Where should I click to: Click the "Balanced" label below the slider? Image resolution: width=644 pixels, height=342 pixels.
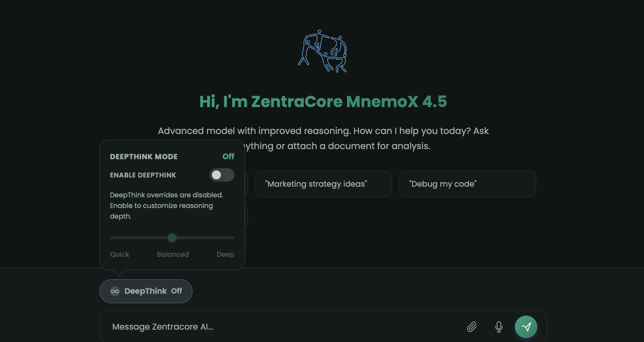coord(172,255)
